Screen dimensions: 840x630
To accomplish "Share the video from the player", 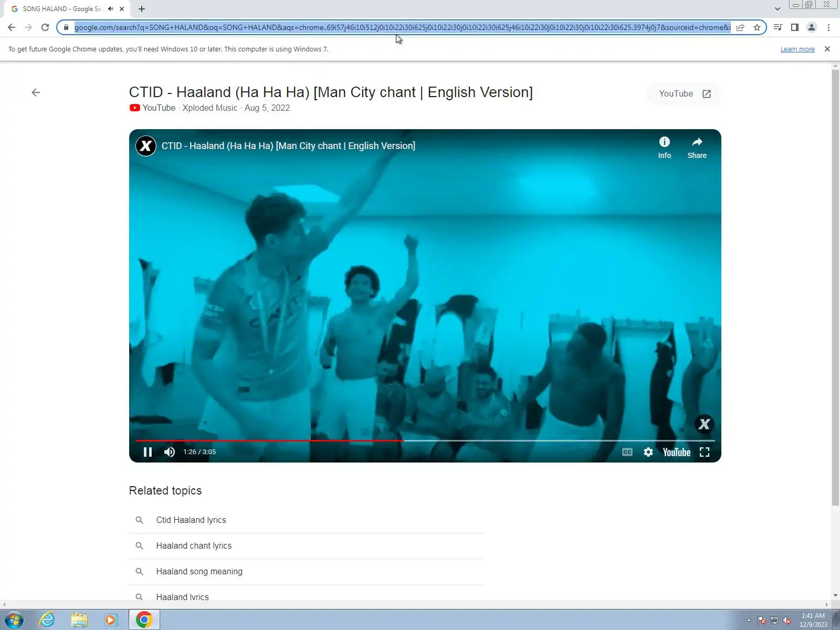I will tap(697, 148).
